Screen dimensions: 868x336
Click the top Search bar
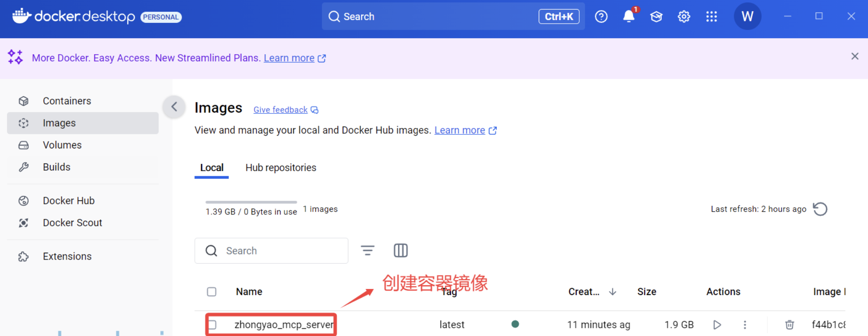[453, 16]
